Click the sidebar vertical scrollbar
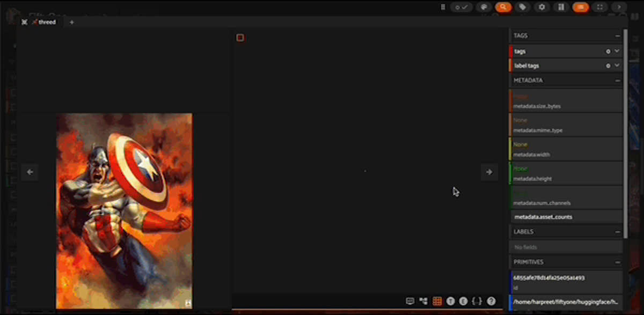Screen dimensions: 644x315 pos(625,133)
